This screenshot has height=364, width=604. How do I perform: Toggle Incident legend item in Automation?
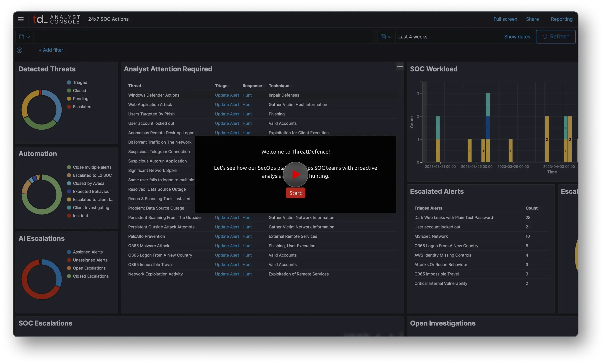(78, 216)
